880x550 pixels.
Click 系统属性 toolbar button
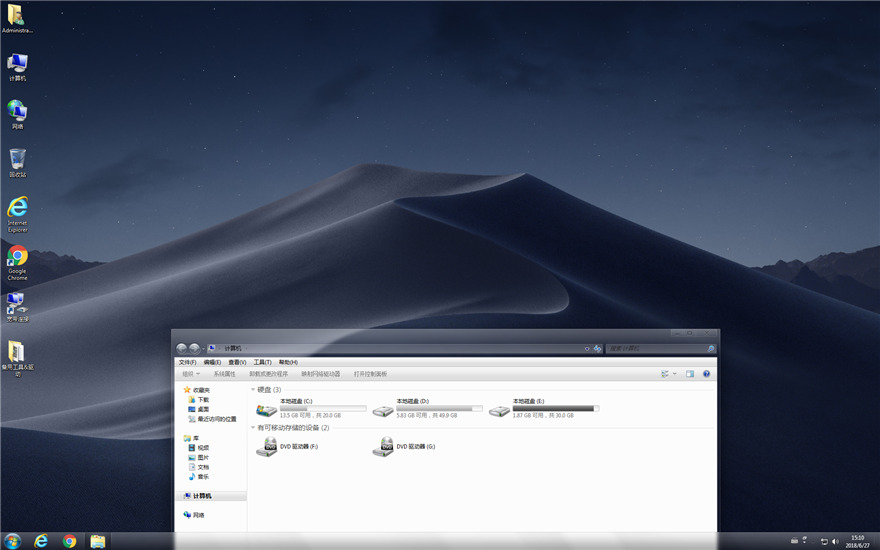(x=224, y=374)
